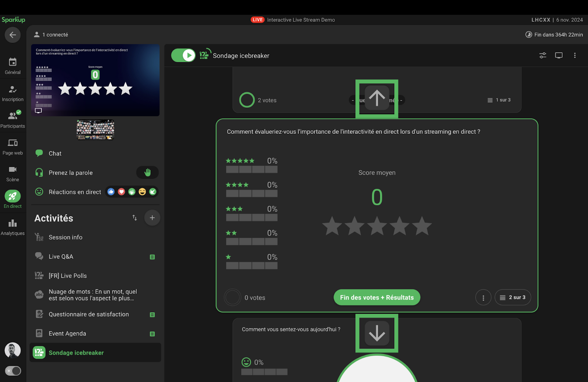This screenshot has width=588, height=382.
Task: Open the activity settings sliders icon
Action: (x=542, y=55)
